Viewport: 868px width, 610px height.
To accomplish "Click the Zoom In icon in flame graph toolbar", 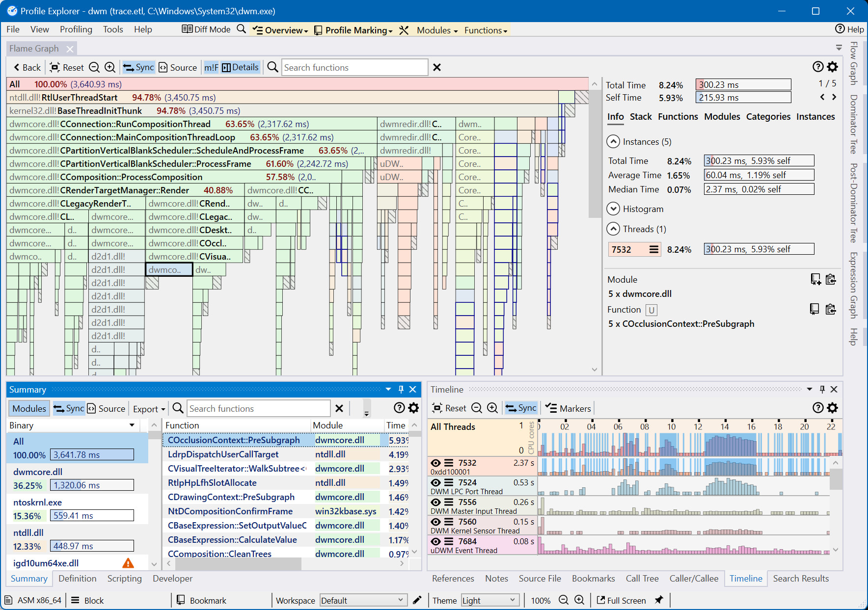I will coord(110,67).
